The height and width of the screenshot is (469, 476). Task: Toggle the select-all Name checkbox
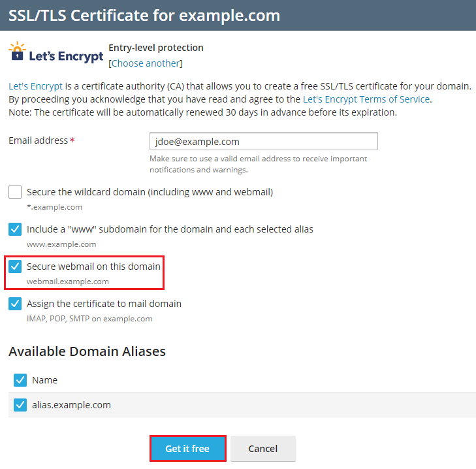[x=20, y=380]
